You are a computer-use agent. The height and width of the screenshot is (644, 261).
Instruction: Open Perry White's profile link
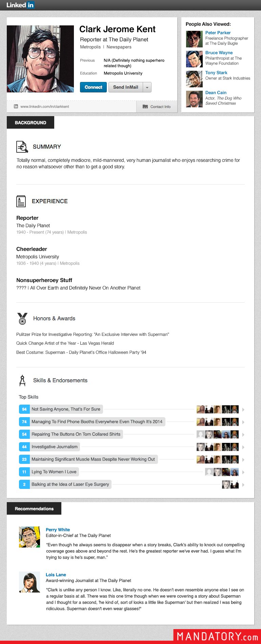[x=58, y=530]
